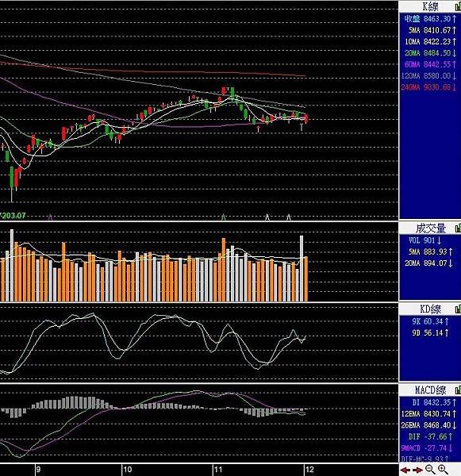
Task: Select the K線 panel header
Action: [x=430, y=6]
